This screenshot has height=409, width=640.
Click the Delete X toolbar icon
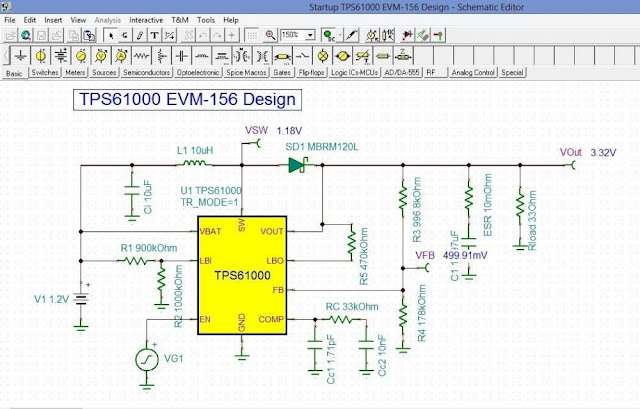(x=188, y=36)
